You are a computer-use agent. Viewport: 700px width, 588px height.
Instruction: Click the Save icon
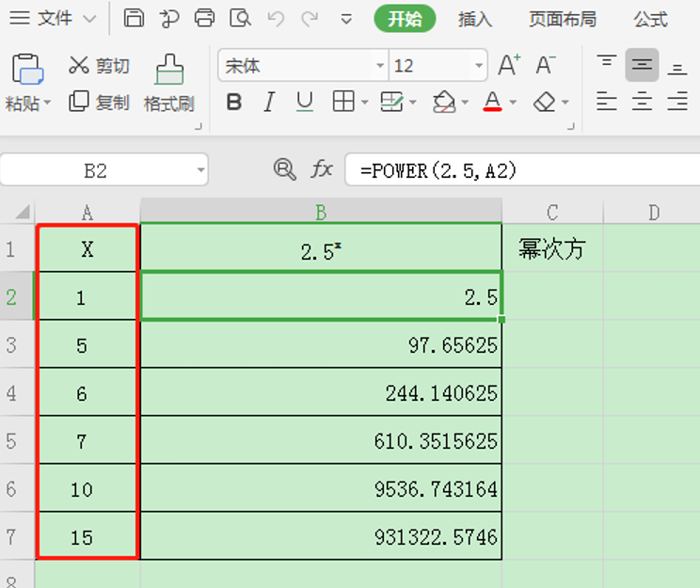click(134, 19)
